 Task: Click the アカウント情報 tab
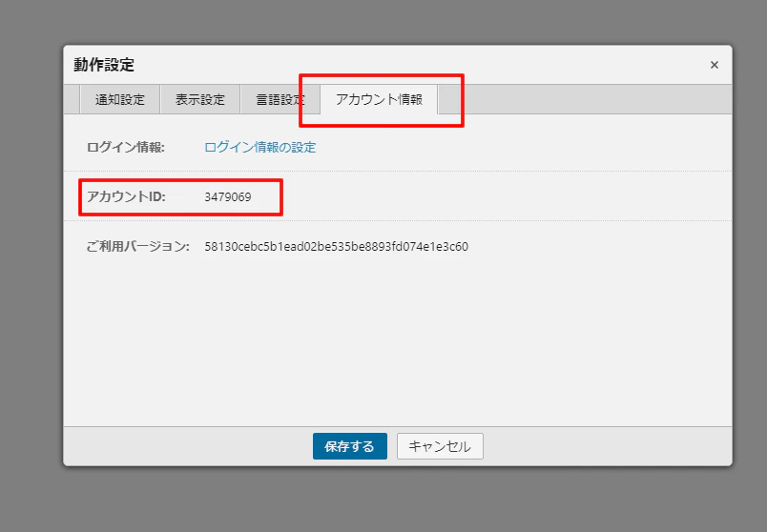(379, 99)
